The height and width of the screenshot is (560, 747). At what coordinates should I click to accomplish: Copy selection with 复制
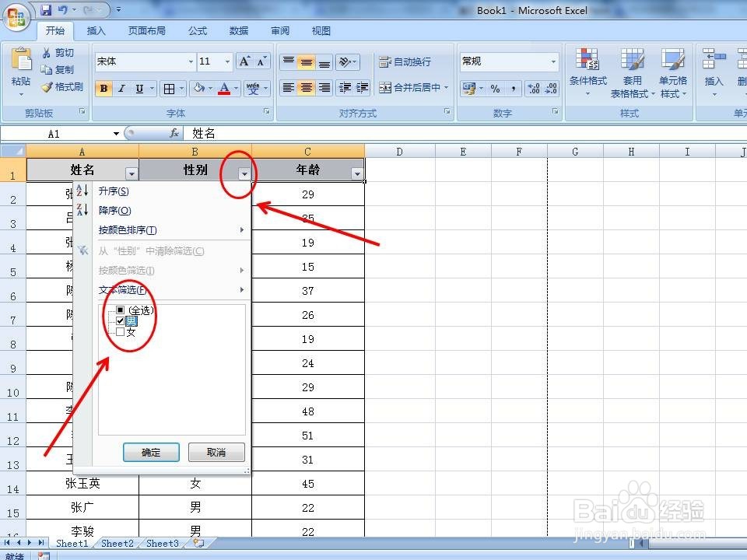click(58, 69)
